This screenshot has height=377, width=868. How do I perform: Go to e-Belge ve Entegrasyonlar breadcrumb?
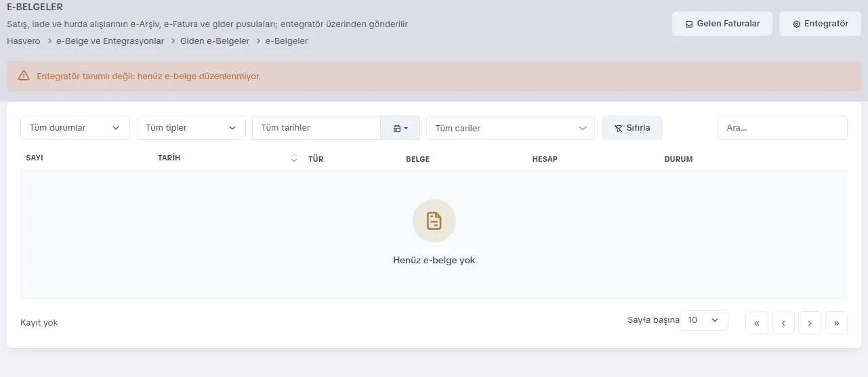110,41
